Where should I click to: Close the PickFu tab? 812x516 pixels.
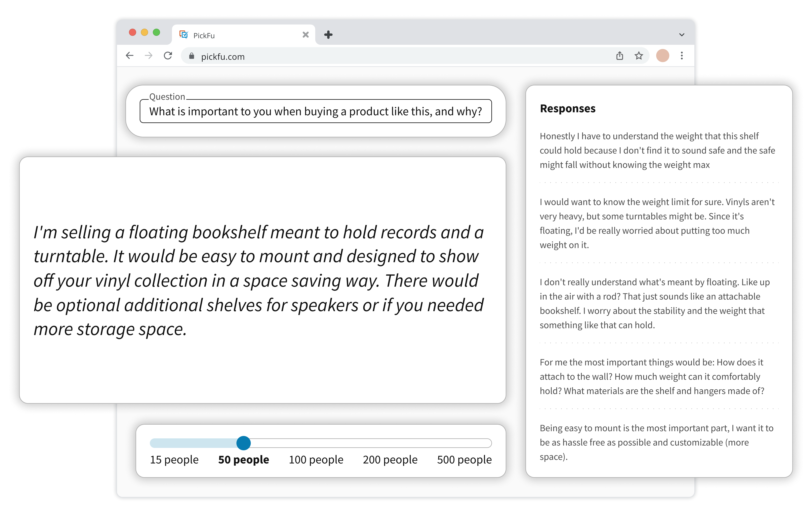(x=305, y=35)
